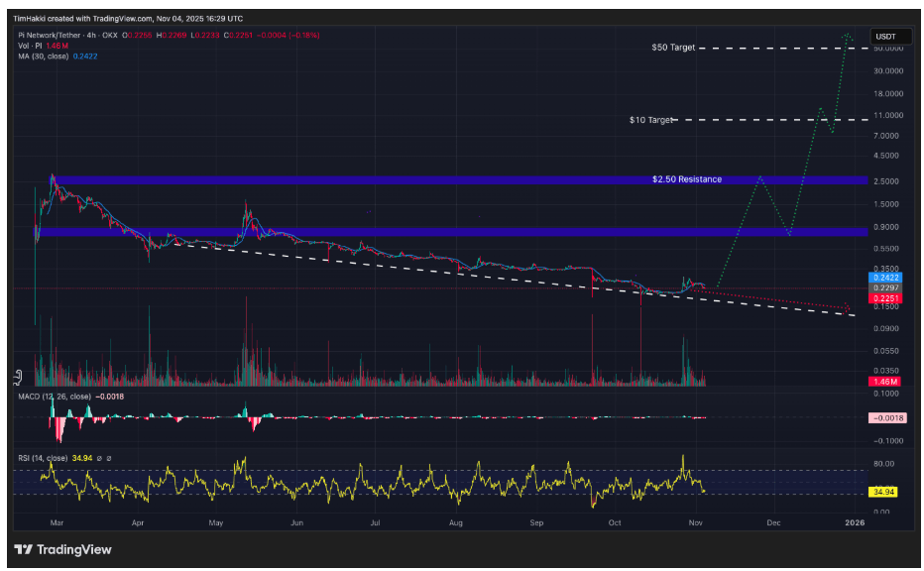Click the red 0.2251 price tag on axis
The width and height of the screenshot is (924, 571).
(885, 298)
